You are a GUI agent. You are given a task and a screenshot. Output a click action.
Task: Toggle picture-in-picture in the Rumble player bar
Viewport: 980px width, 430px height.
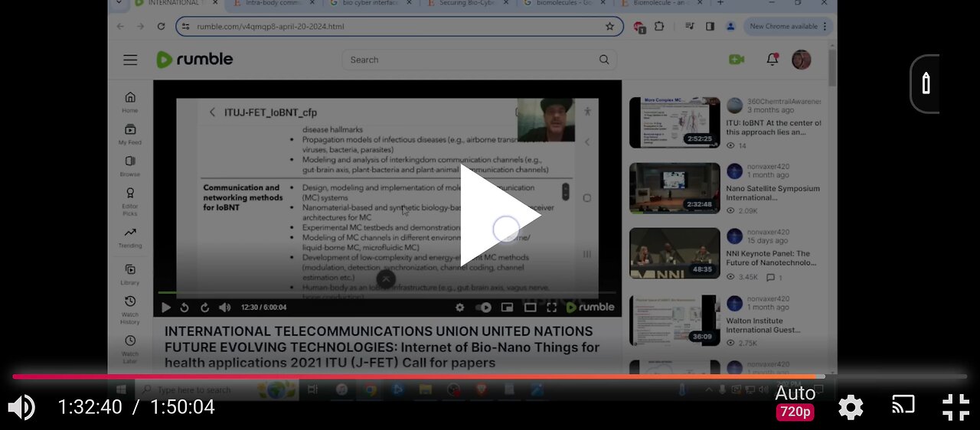tap(507, 308)
